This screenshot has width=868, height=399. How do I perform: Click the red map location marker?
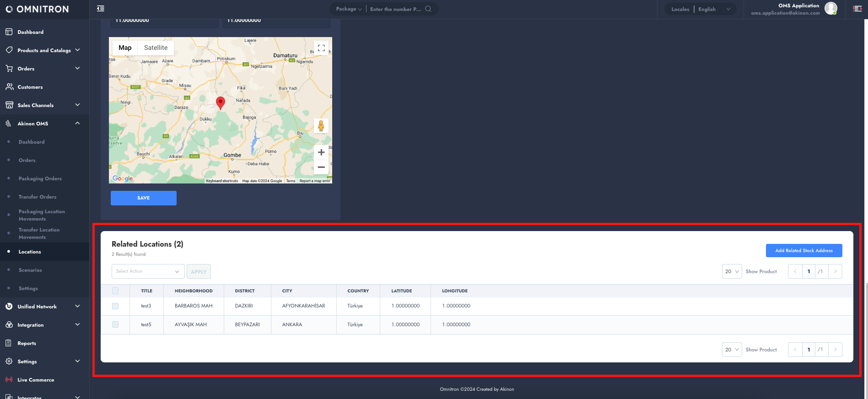tap(221, 102)
